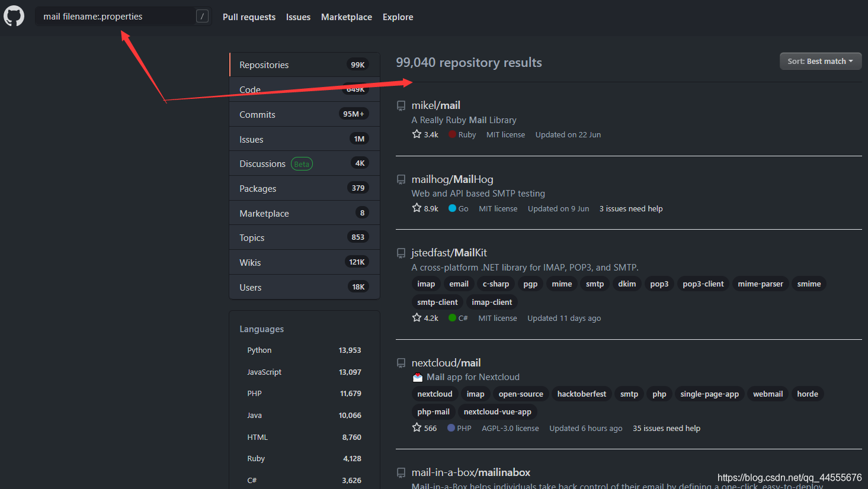
Task: Open Explore in the top navigation
Action: click(398, 17)
